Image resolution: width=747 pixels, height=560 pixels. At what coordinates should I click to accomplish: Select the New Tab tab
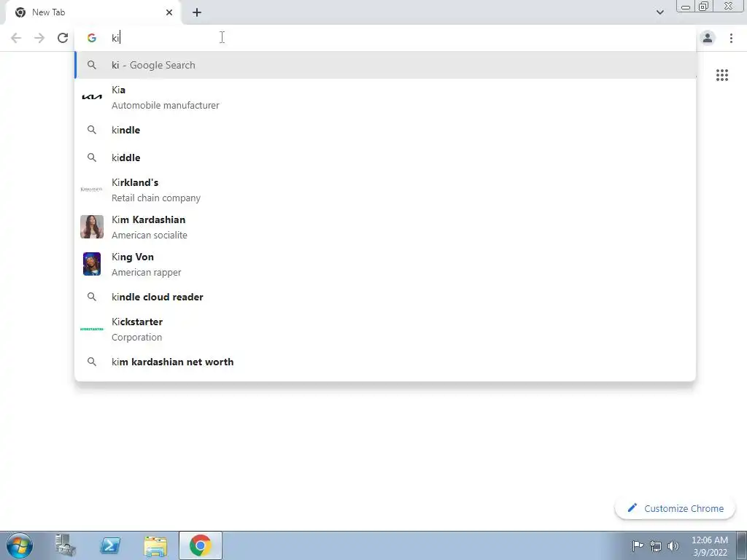93,12
